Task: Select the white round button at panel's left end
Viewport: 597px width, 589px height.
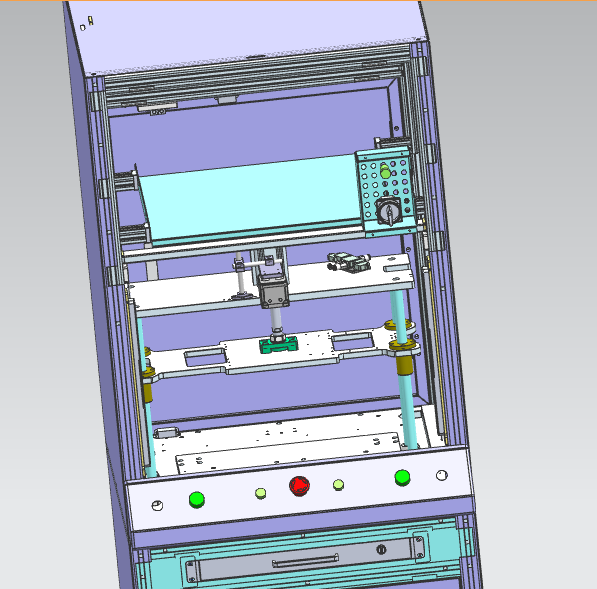Action: (x=157, y=506)
